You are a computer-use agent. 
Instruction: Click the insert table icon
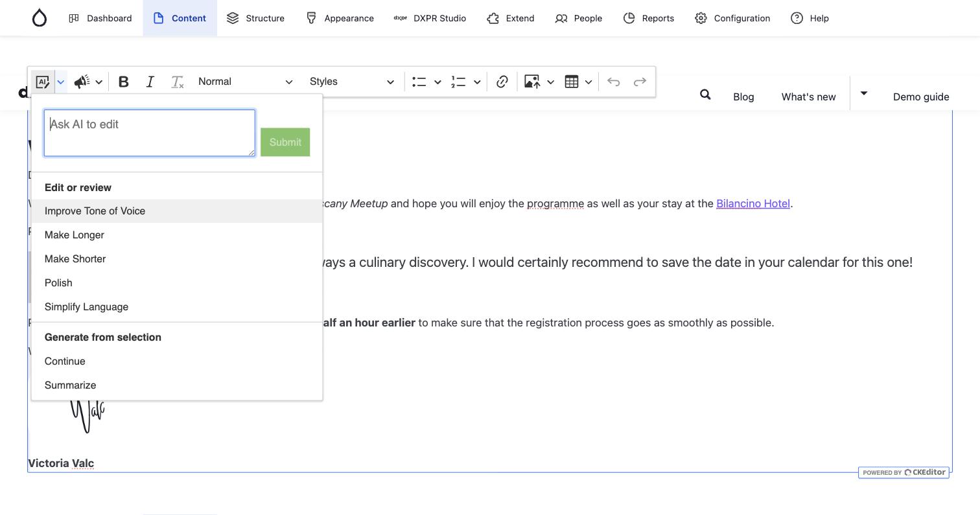coord(572,82)
